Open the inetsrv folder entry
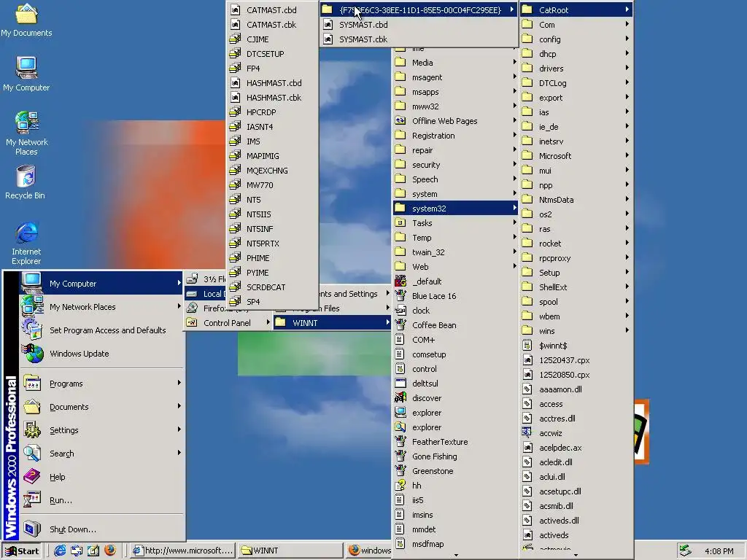The height and width of the screenshot is (560, 747). pyautogui.click(x=576, y=141)
